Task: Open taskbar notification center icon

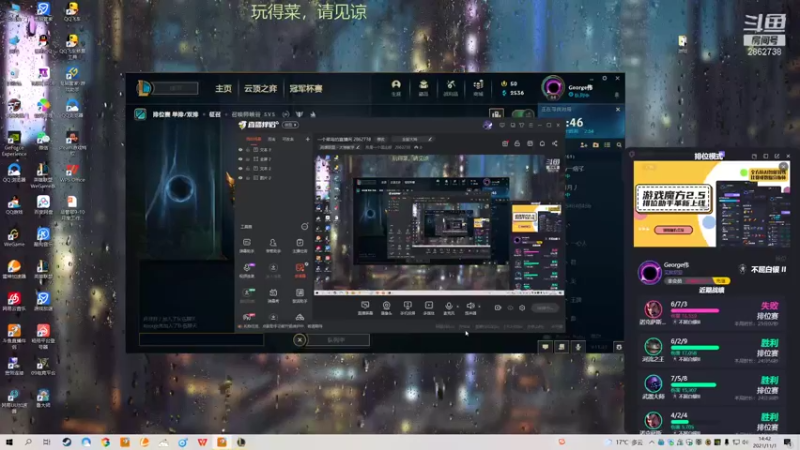Action: tap(788, 442)
